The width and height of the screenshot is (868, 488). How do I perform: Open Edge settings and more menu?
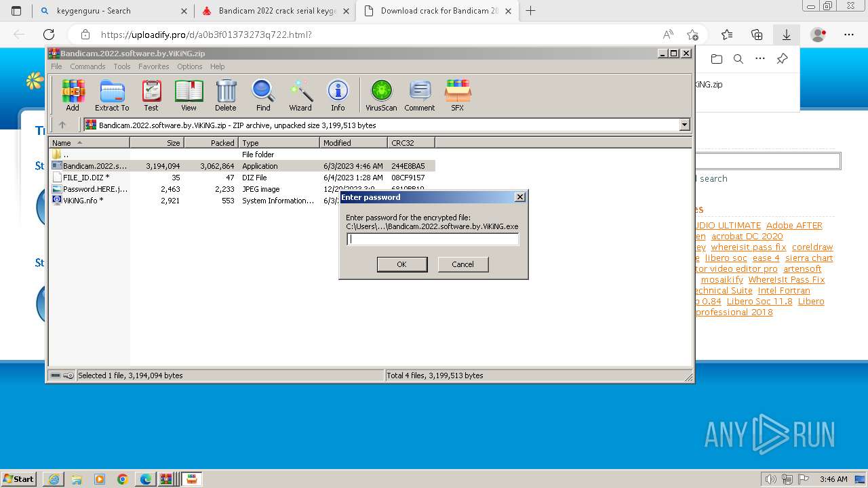point(848,35)
